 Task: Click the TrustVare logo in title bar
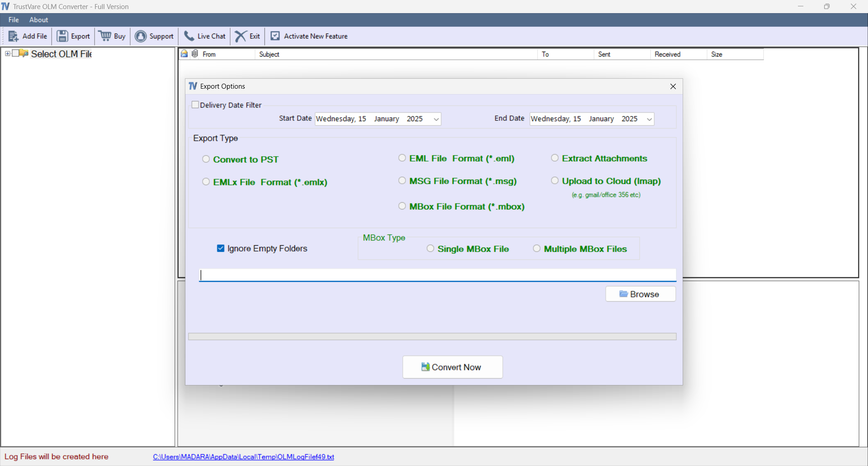click(5, 6)
